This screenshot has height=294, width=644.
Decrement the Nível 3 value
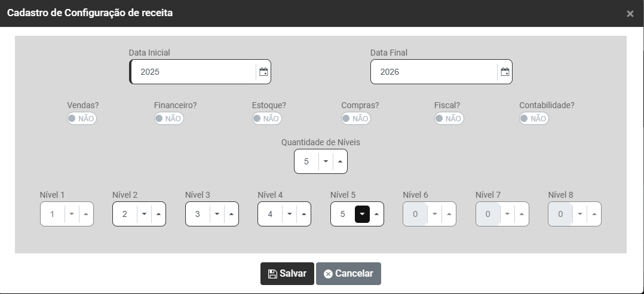(x=217, y=214)
